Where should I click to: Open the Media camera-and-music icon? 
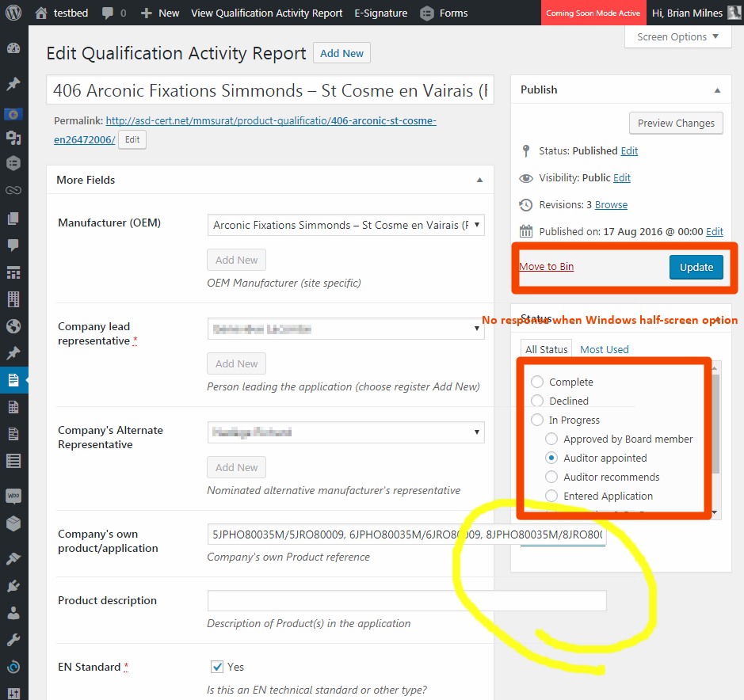(13, 138)
